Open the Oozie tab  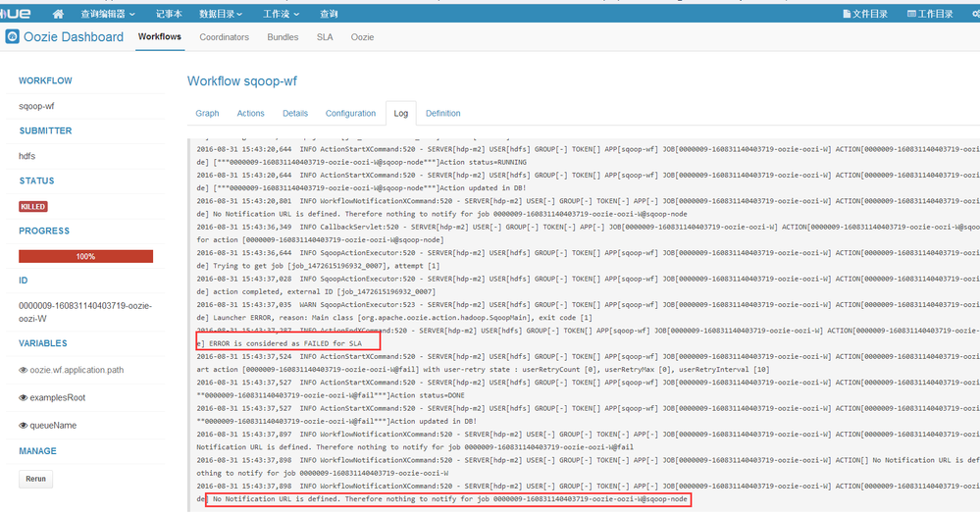point(362,37)
